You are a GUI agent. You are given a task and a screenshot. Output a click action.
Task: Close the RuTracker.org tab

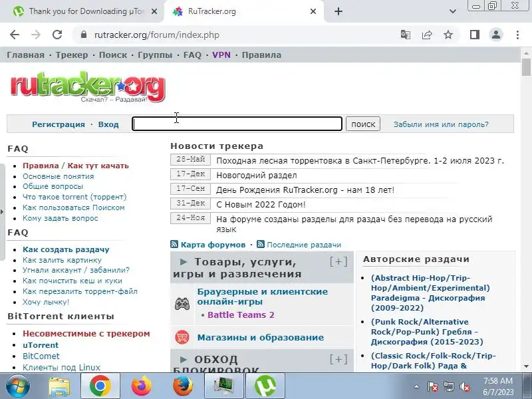[313, 11]
